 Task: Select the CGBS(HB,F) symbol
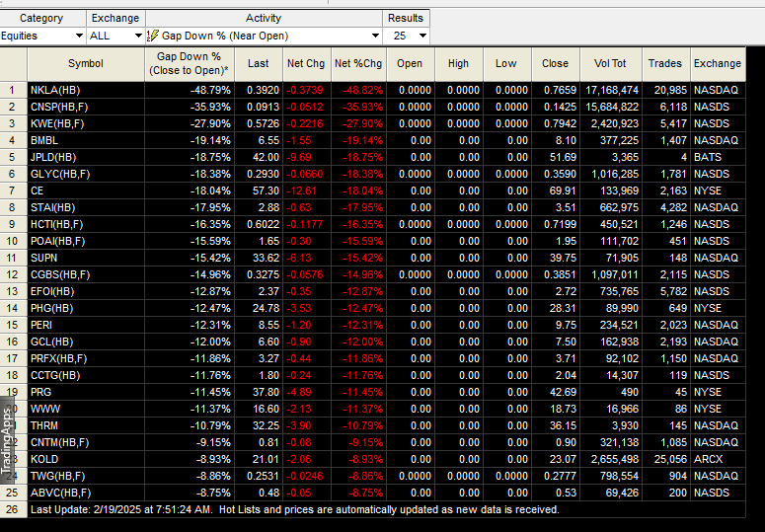[60, 274]
